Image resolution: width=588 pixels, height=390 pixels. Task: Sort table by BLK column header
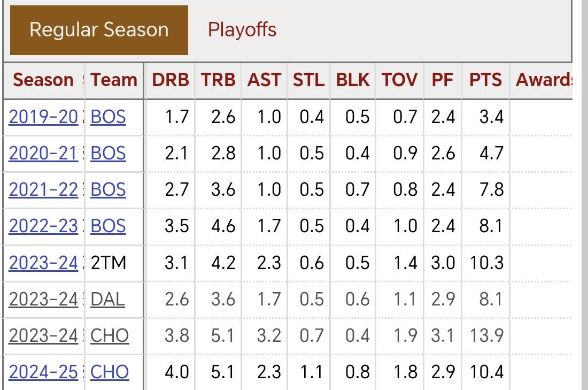pyautogui.click(x=352, y=80)
